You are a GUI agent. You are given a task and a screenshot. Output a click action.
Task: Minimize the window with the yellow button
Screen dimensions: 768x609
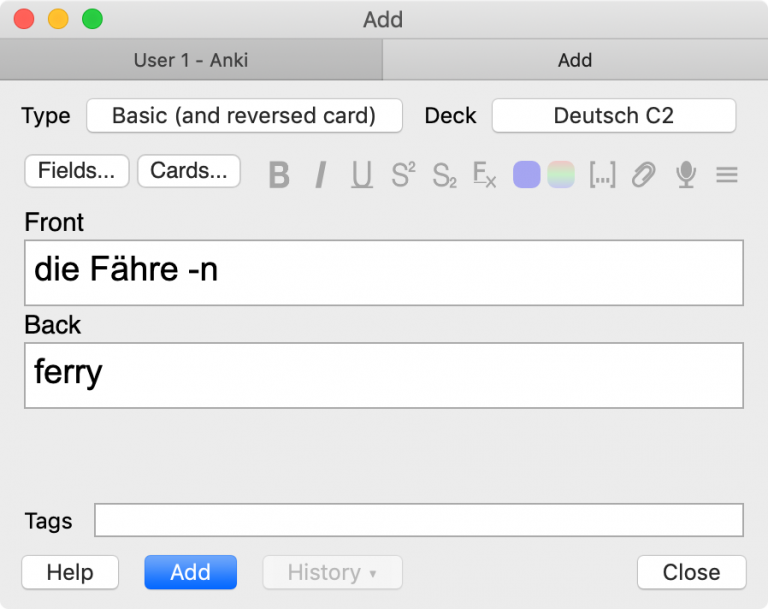tap(58, 19)
